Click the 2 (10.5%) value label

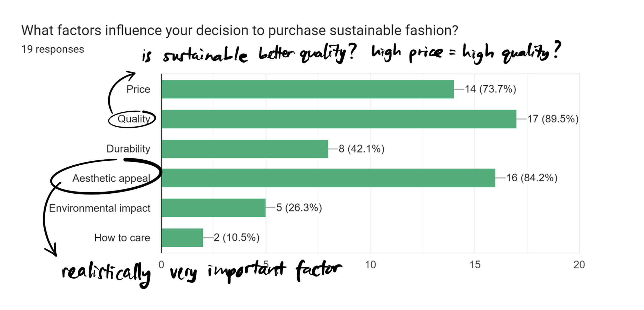(237, 238)
